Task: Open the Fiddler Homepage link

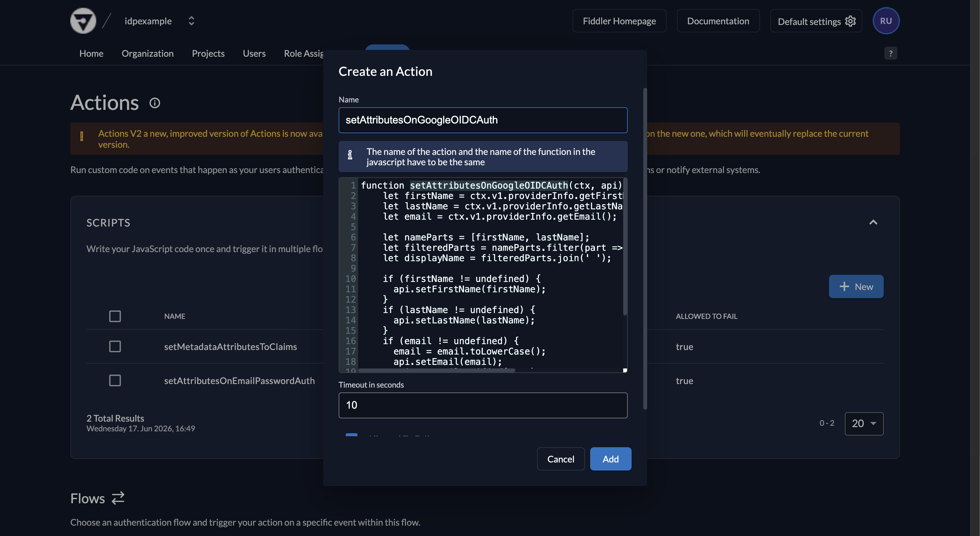Action: 619,21
